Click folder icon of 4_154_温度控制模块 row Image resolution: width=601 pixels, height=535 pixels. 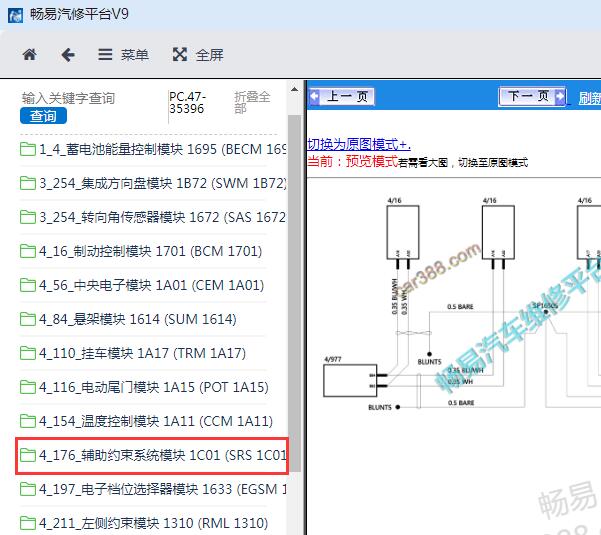pos(28,421)
